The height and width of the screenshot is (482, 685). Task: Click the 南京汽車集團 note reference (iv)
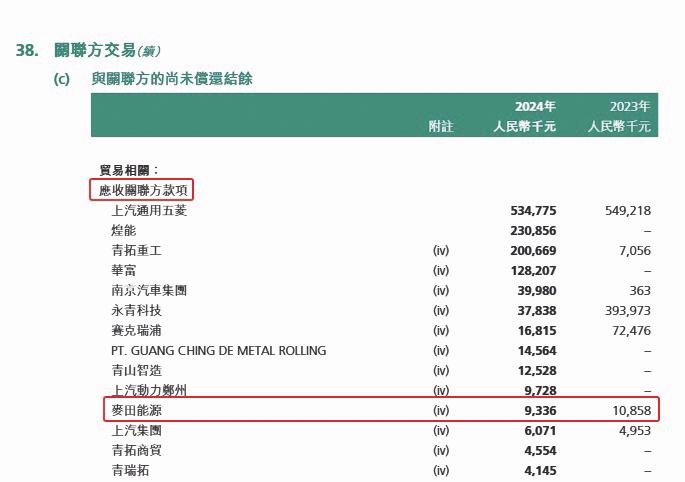click(440, 291)
